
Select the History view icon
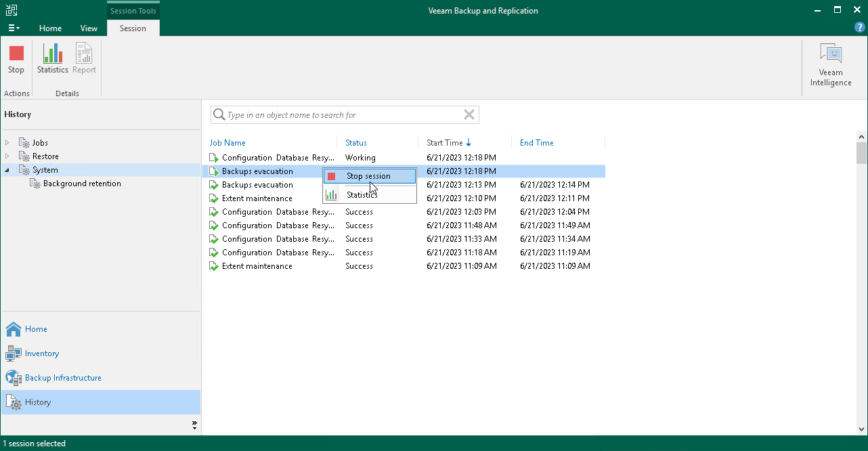click(38, 402)
